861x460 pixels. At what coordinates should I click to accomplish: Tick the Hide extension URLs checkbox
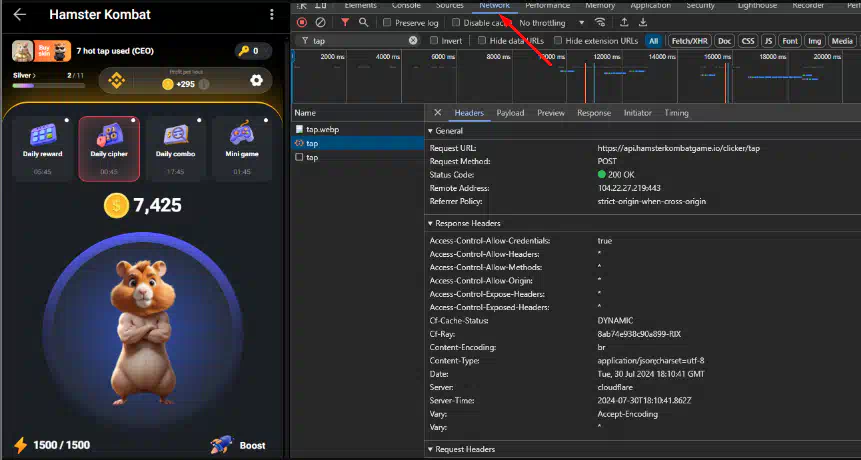pos(558,41)
